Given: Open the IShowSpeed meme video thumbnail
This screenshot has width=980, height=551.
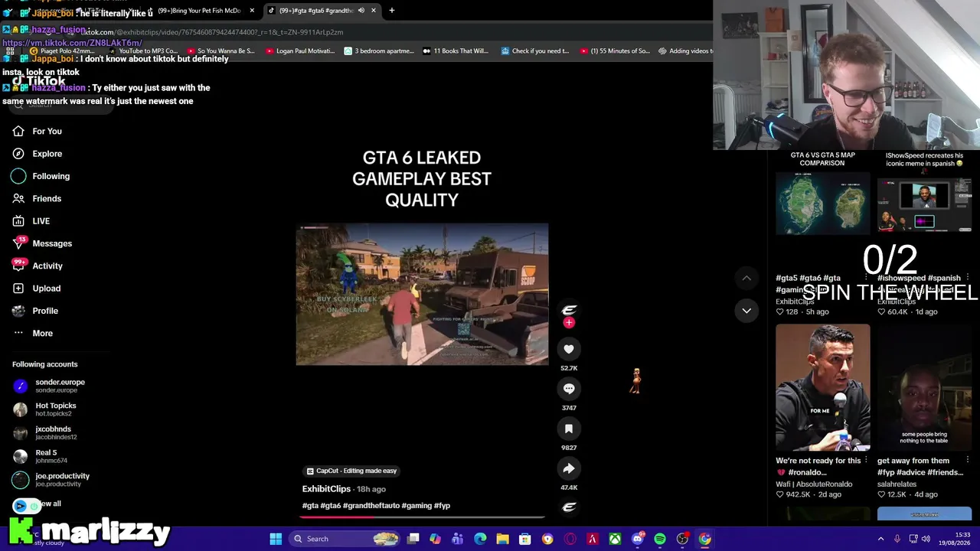Looking at the screenshot, I should point(924,204).
